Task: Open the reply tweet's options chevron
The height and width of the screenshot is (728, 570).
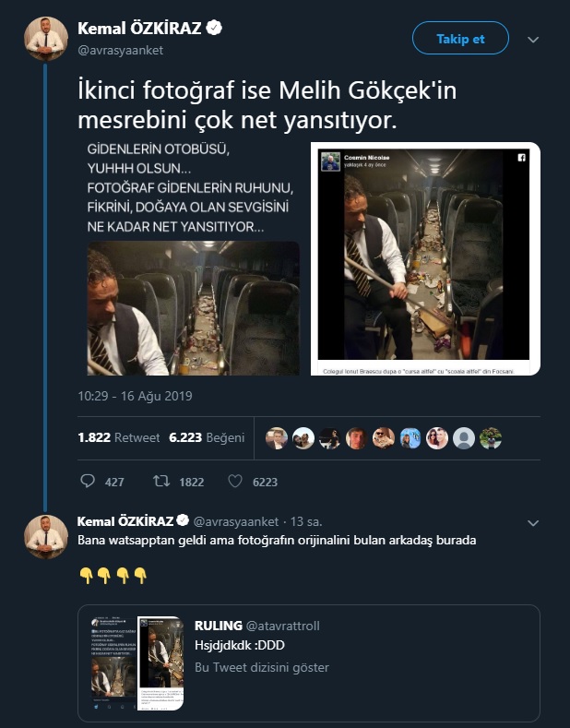Action: tap(533, 523)
